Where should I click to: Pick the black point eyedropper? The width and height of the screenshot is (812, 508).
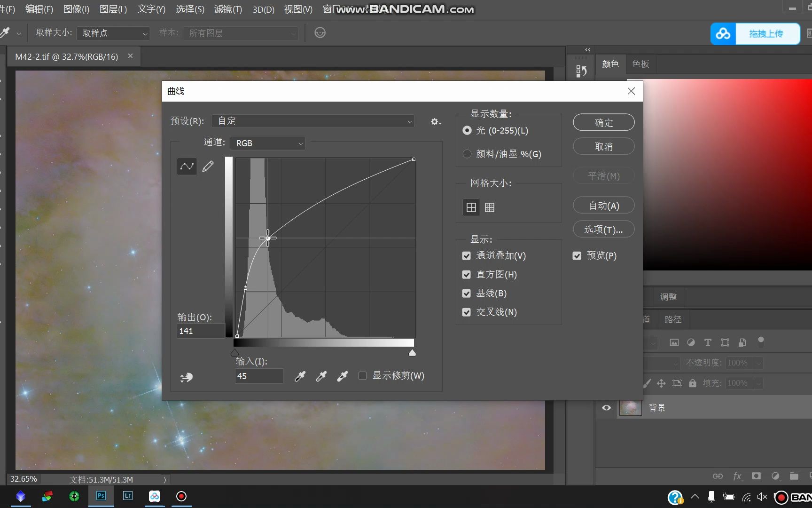click(300, 376)
